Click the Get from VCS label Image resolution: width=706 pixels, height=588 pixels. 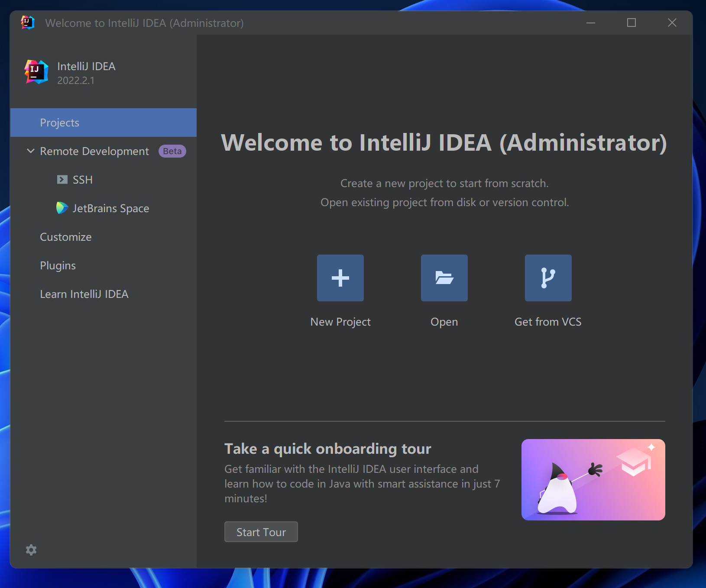pos(548,322)
